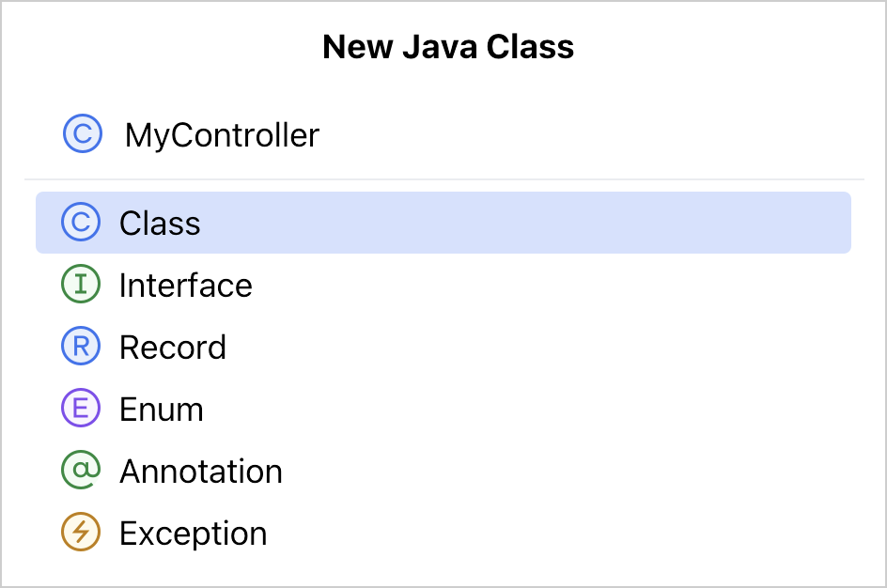Click the separator line under name field
This screenshot has width=887, height=588.
coord(443,178)
